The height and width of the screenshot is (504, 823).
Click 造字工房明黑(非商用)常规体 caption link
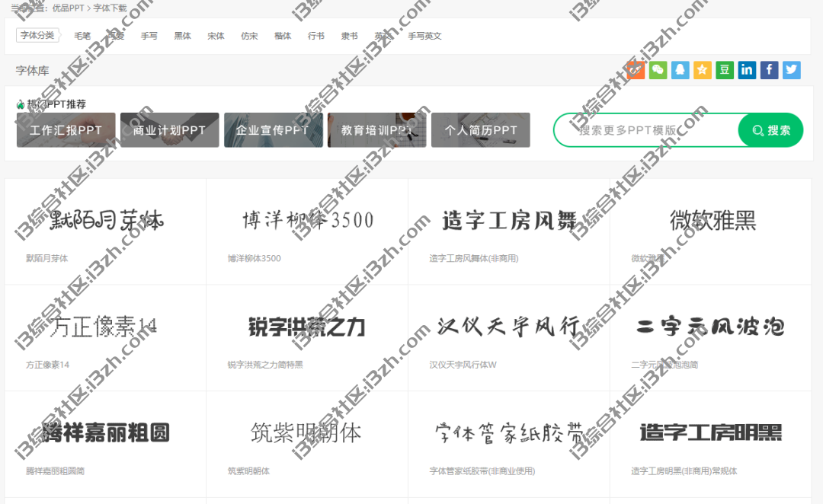(684, 471)
